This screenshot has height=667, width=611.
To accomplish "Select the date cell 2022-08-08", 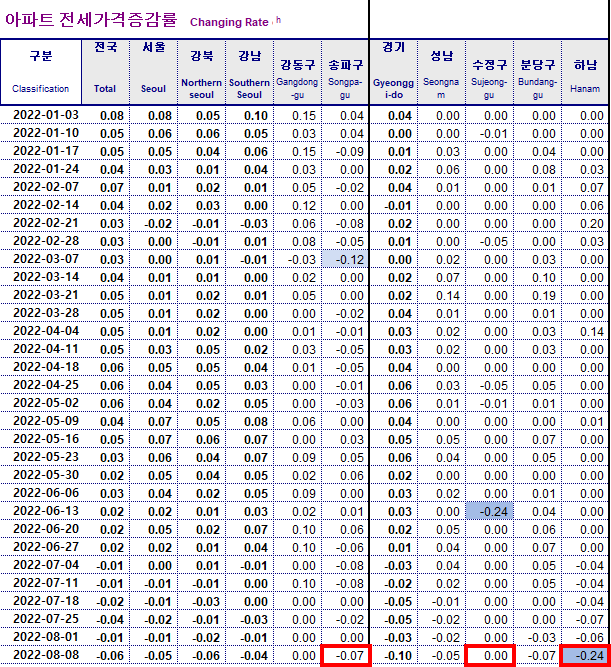I will click(x=46, y=655).
